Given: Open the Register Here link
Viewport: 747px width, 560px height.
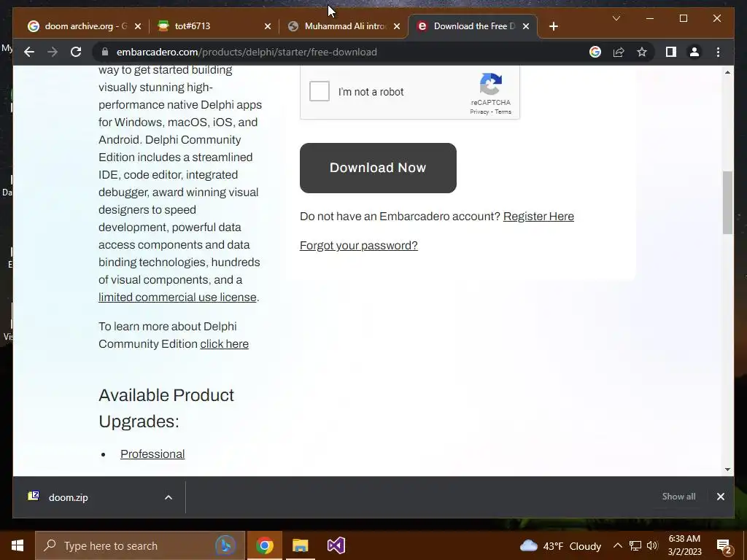Looking at the screenshot, I should coord(538,216).
